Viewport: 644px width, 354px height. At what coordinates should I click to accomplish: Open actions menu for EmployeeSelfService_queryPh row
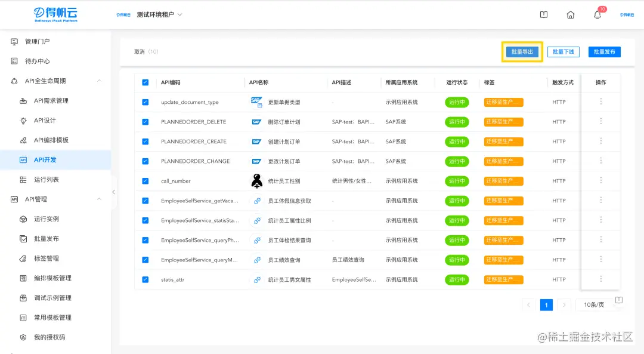601,240
